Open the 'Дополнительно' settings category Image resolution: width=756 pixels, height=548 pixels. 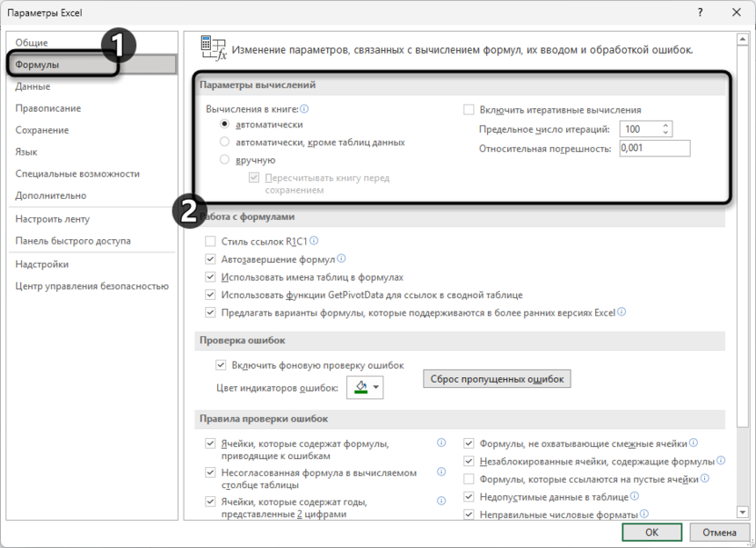pyautogui.click(x=92, y=195)
